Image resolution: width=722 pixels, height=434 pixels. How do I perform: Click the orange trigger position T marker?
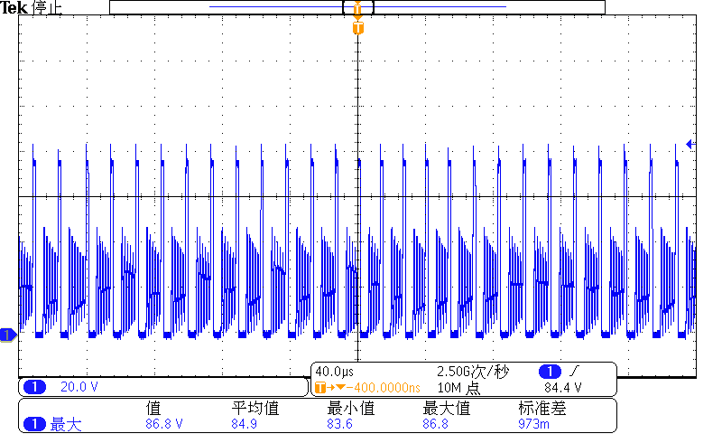coord(358,28)
